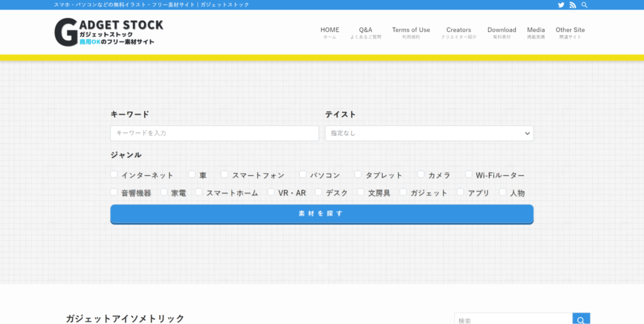Image resolution: width=644 pixels, height=324 pixels.
Task: Click the Gadget Stock logo
Action: (109, 32)
